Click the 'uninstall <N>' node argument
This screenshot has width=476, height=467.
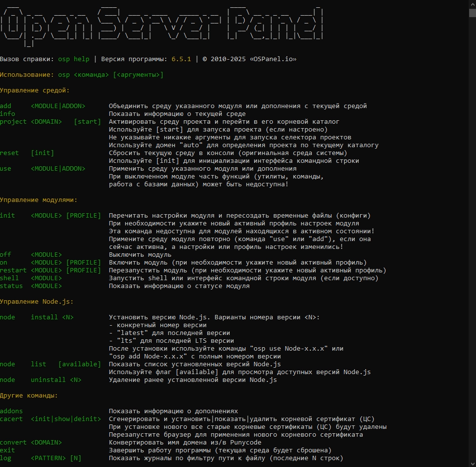[x=56, y=380]
